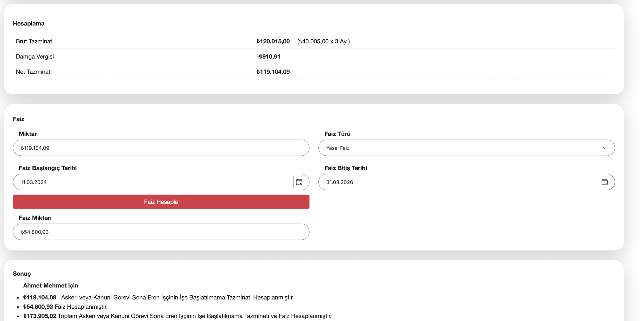Click the Hesaplama section heading
Image resolution: width=644 pixels, height=321 pixels.
click(29, 23)
